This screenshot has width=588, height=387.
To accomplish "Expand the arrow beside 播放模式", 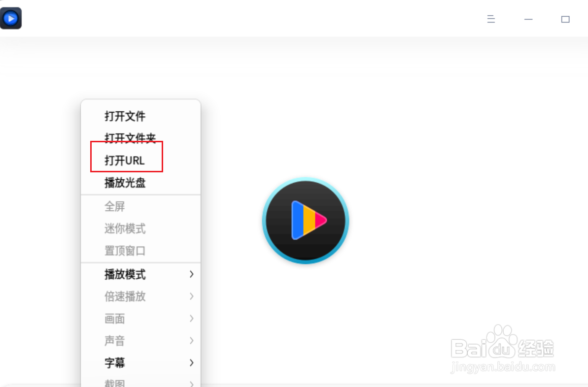I will click(192, 274).
